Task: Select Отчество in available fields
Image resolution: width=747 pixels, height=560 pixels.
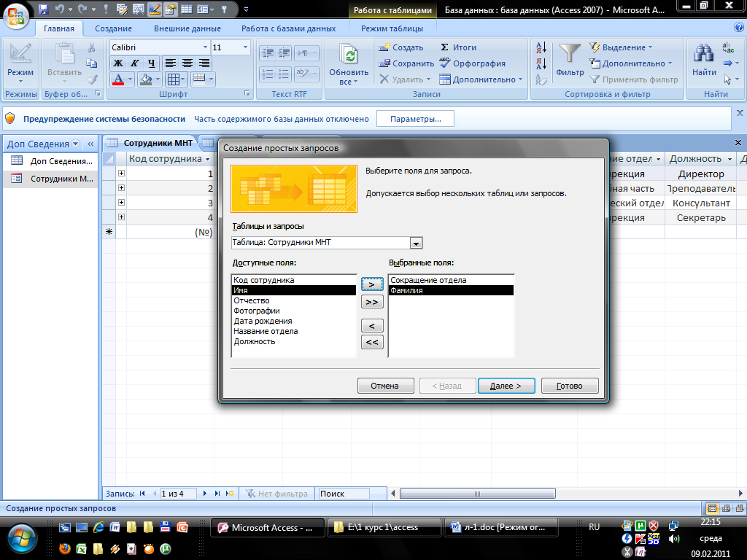Action: click(x=293, y=300)
